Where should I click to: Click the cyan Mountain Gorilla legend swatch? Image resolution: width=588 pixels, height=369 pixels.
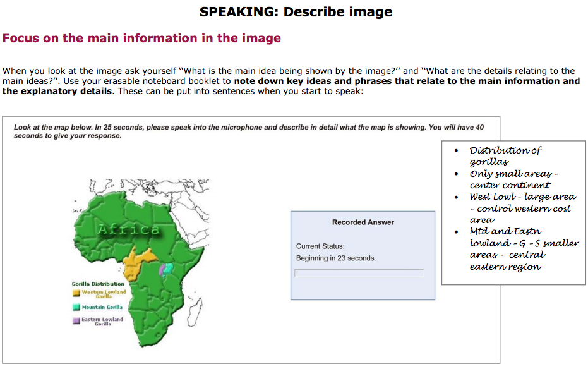[76, 308]
